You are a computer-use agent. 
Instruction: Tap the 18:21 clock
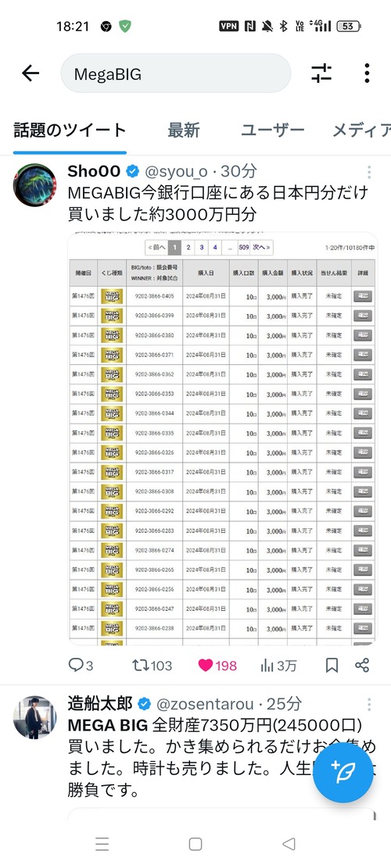[x=73, y=26]
